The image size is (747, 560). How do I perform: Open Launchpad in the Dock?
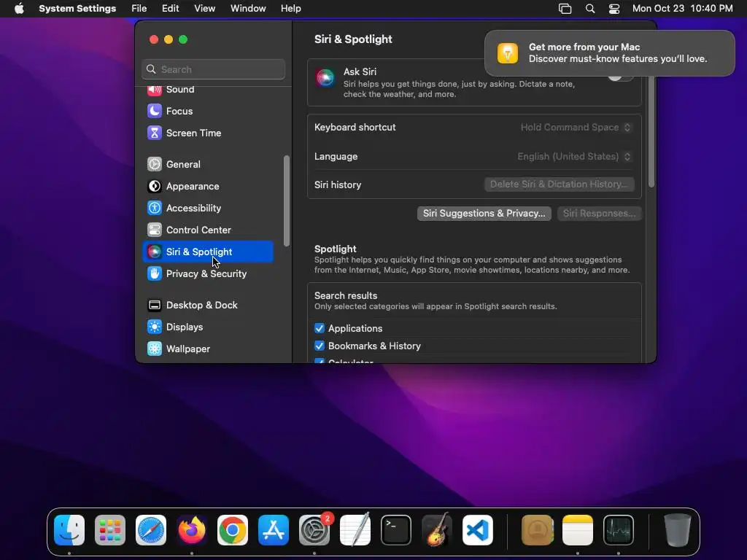pyautogui.click(x=110, y=530)
